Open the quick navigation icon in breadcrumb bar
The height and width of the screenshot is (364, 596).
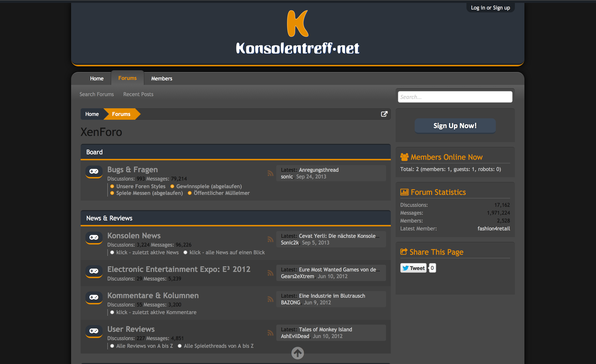[384, 114]
